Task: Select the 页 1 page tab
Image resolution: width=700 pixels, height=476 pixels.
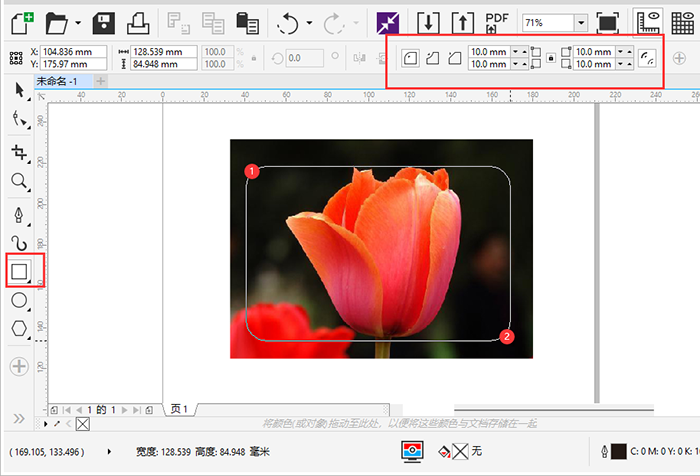Action: coord(180,409)
